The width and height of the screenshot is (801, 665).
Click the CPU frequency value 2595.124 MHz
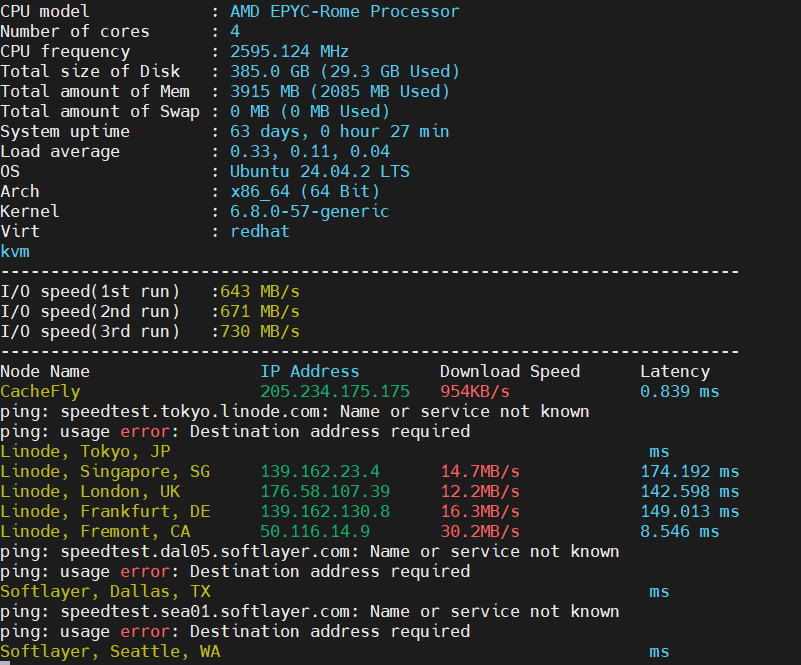(x=289, y=52)
